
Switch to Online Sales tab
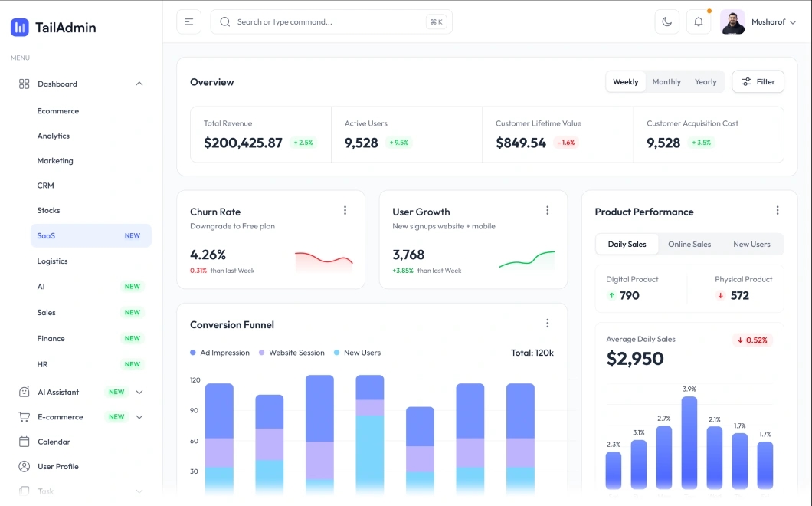click(x=689, y=245)
